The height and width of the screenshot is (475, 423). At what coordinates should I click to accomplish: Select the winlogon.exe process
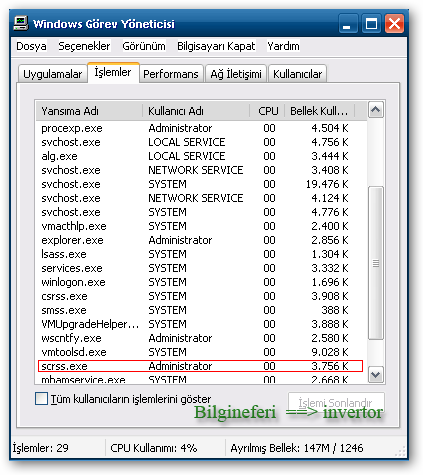pyautogui.click(x=200, y=282)
